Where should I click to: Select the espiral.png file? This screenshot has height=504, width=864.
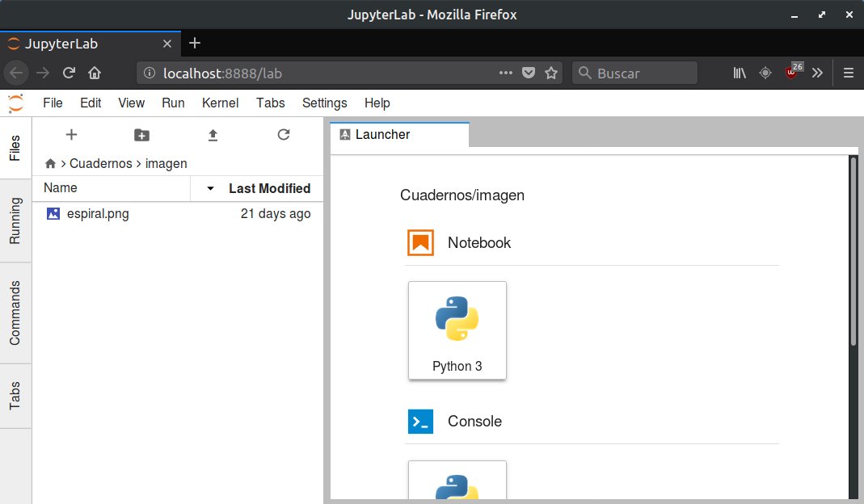pos(97,214)
